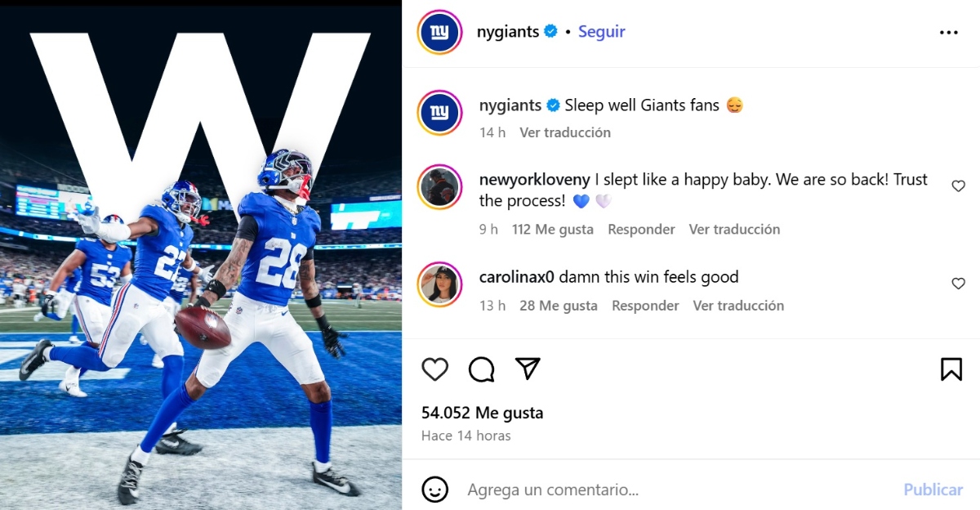
Task: Open the list of 54.052 Me gusta
Action: tap(482, 413)
